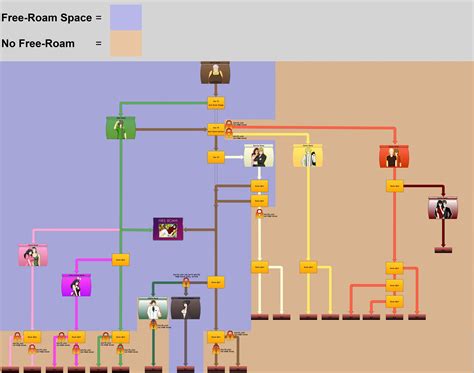Click the No Free-Roam tan legend swatch
This screenshot has width=474, height=373.
tap(126, 43)
